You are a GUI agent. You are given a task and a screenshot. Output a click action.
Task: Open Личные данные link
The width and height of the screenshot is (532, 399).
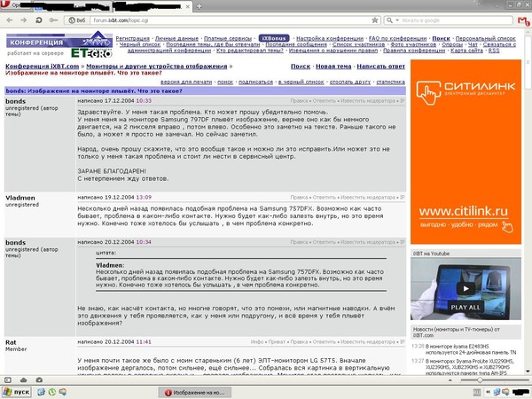176,38
